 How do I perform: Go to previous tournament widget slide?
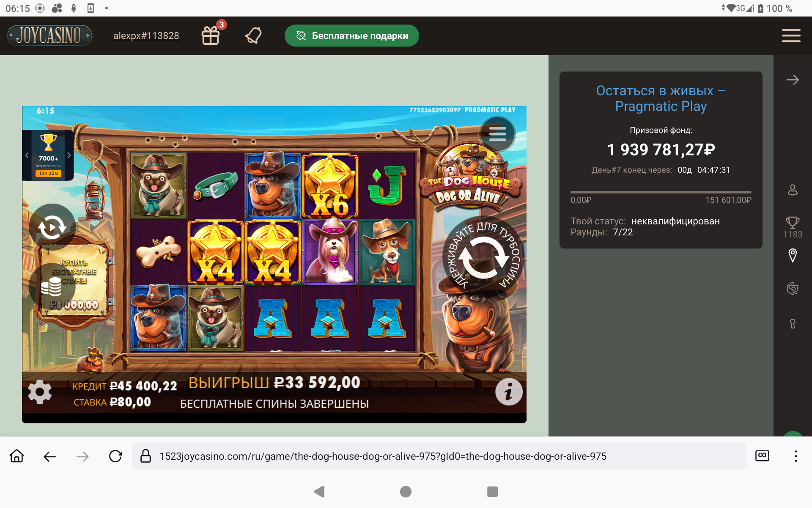pyautogui.click(x=27, y=155)
